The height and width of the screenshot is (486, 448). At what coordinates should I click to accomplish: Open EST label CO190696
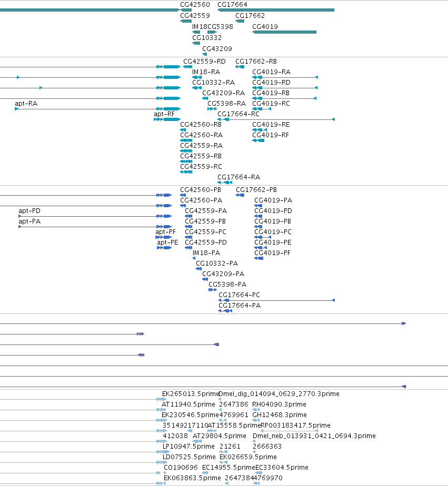click(x=181, y=468)
